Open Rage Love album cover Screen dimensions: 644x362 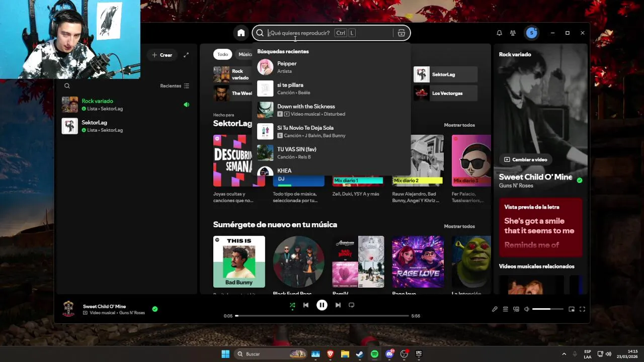[x=418, y=261]
